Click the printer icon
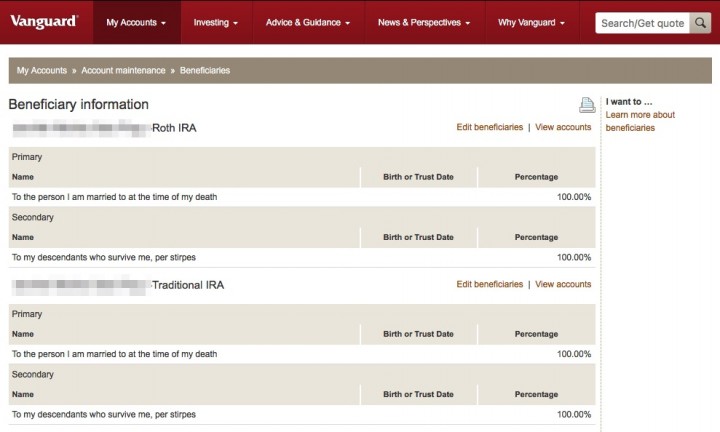The height and width of the screenshot is (432, 720). (x=587, y=105)
